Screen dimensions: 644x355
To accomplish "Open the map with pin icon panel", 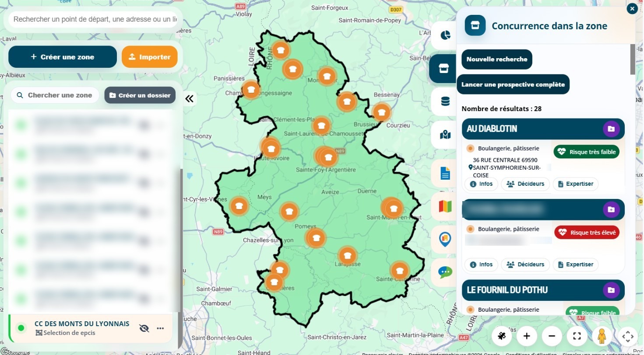I will click(x=445, y=135).
